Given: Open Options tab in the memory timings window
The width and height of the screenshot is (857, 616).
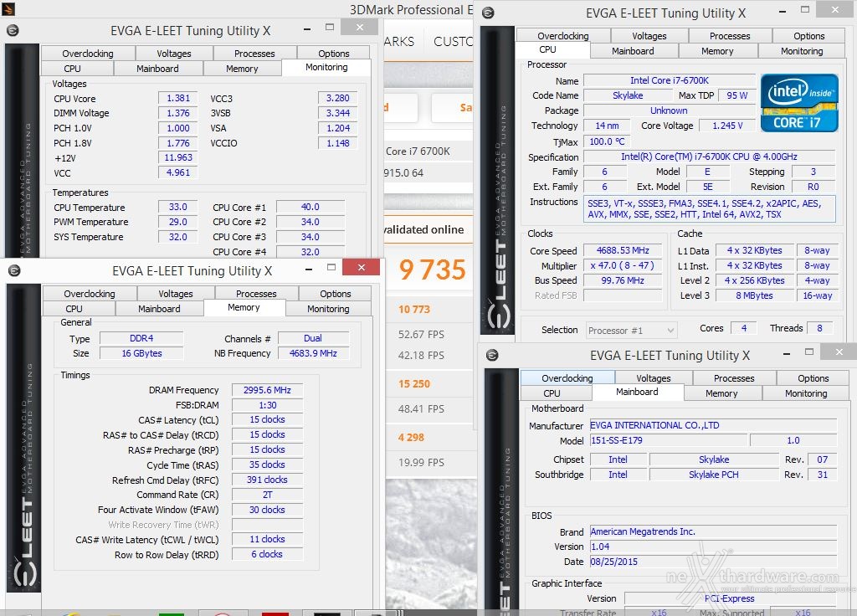Looking at the screenshot, I should pos(335,294).
